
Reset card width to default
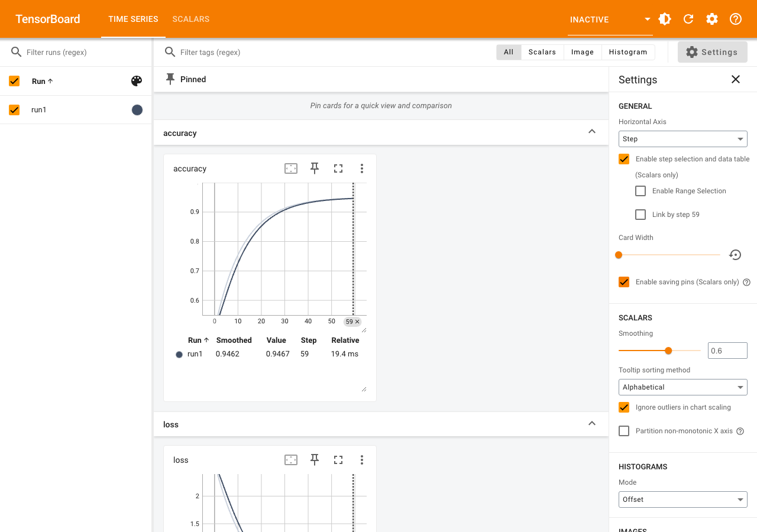coord(735,255)
